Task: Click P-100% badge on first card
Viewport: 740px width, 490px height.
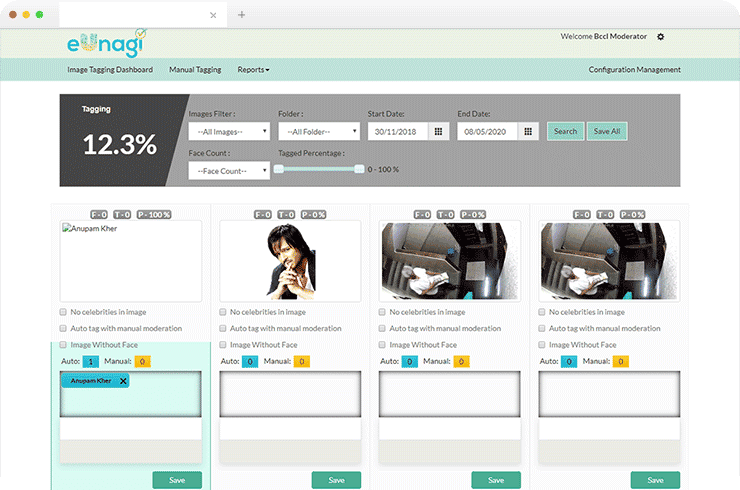Action: point(154,215)
